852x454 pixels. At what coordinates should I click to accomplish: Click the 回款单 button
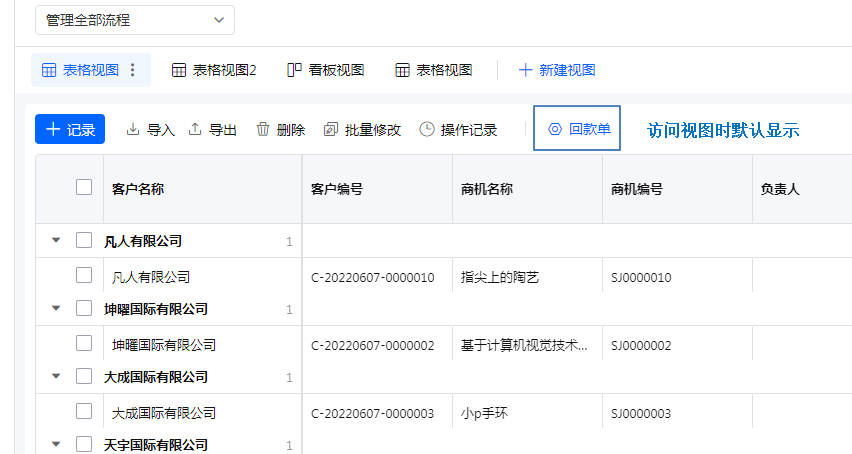[577, 129]
